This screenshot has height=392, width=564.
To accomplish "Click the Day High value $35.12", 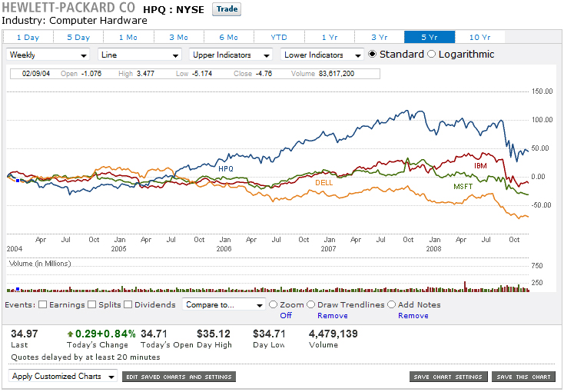I will pyautogui.click(x=214, y=334).
